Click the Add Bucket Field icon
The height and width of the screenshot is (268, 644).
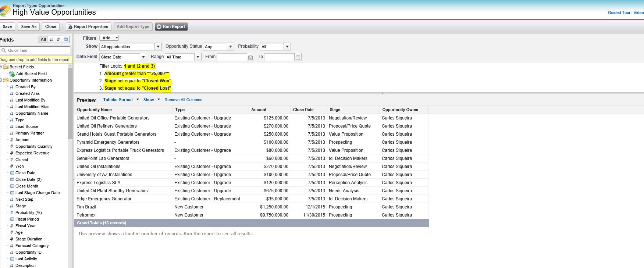[12, 74]
